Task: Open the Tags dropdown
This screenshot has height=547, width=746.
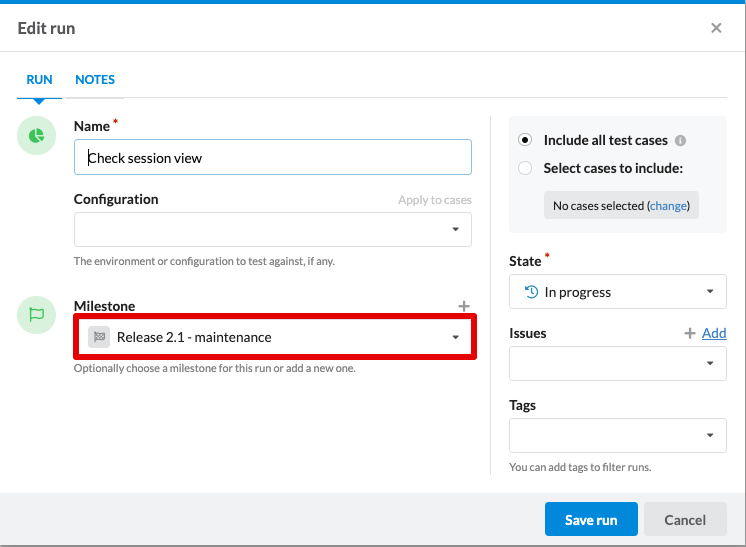Action: point(617,435)
